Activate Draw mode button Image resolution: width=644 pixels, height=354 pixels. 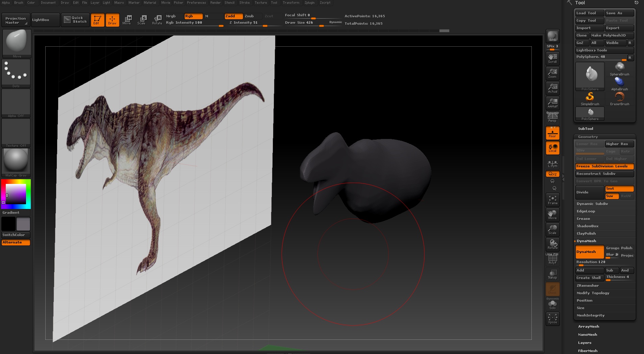click(112, 20)
